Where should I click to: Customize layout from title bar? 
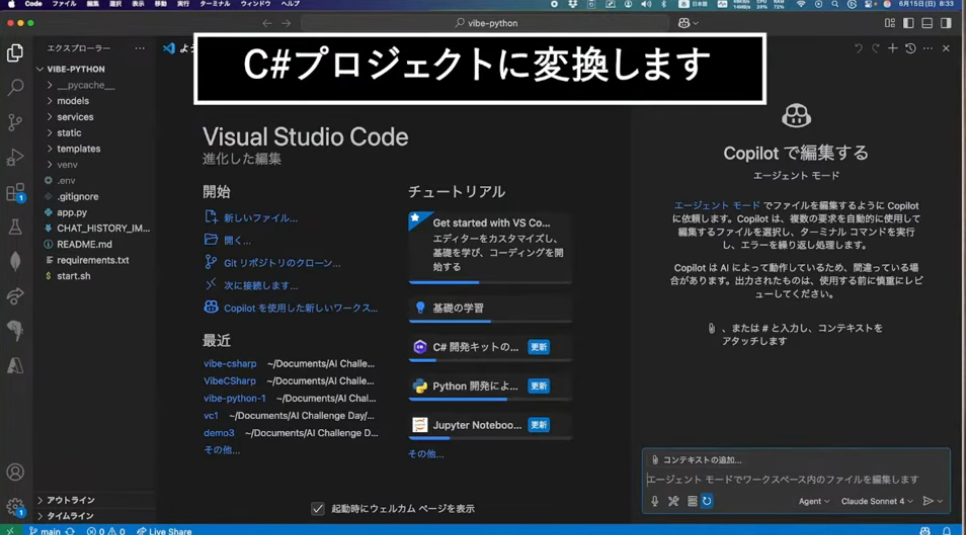890,23
